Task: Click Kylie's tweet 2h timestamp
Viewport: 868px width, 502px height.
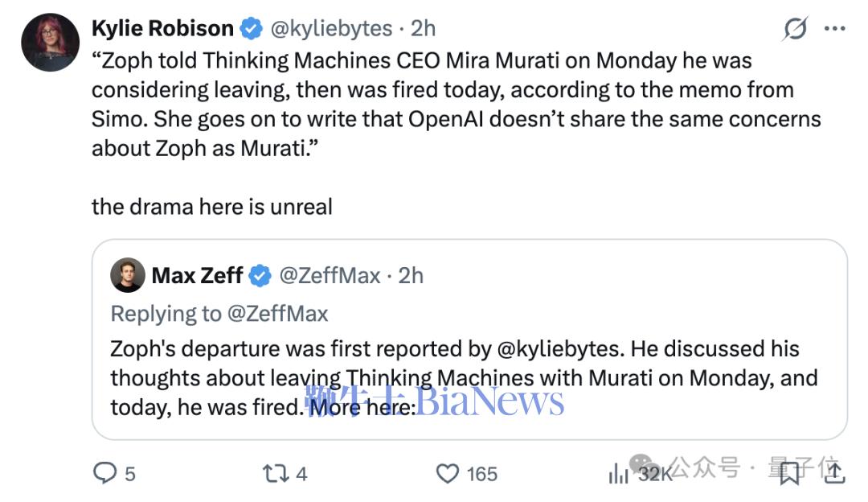Action: (x=423, y=29)
